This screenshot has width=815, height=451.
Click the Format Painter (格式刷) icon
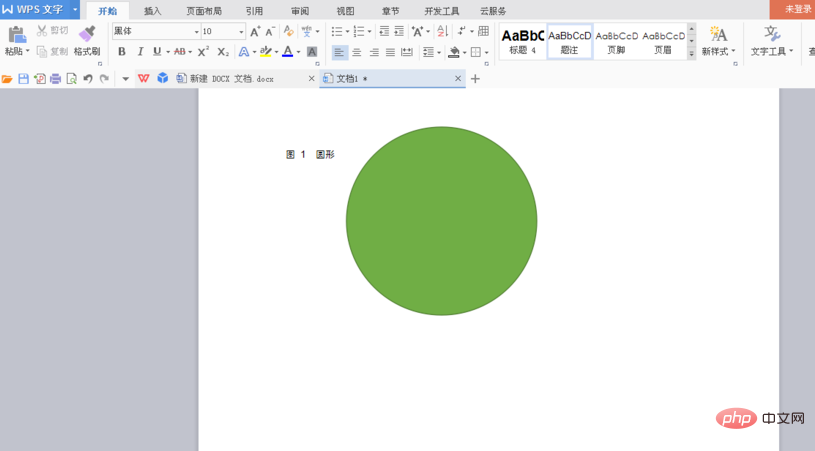click(x=87, y=34)
